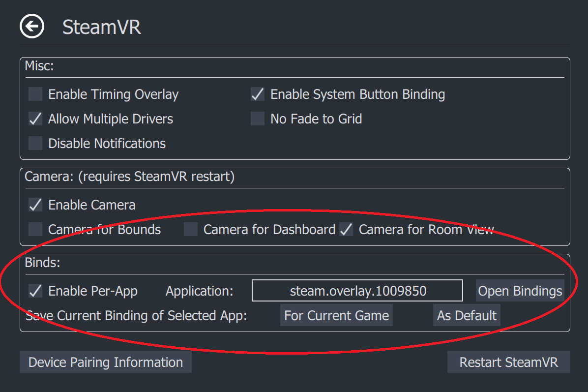Viewport: 588px width, 392px height.
Task: Restart SteamVR using the bottom-right button
Action: coord(509,362)
